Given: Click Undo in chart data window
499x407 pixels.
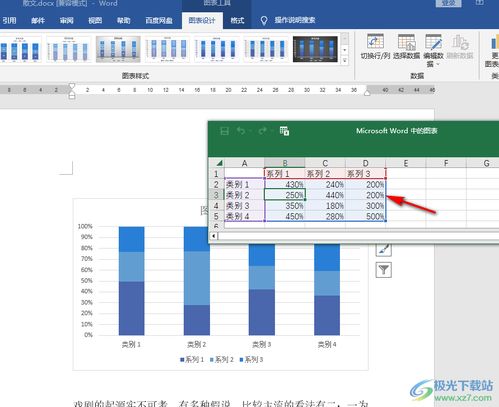Looking at the screenshot, I should [241, 131].
